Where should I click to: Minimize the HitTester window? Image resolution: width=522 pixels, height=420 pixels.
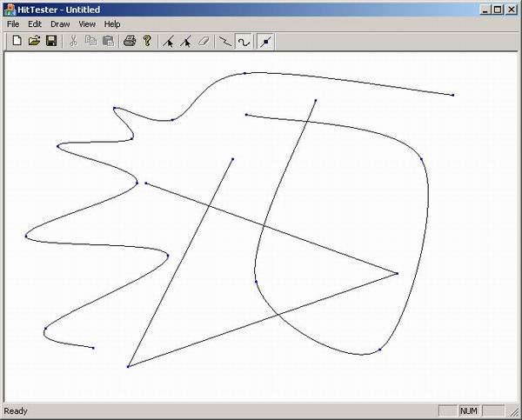click(485, 10)
